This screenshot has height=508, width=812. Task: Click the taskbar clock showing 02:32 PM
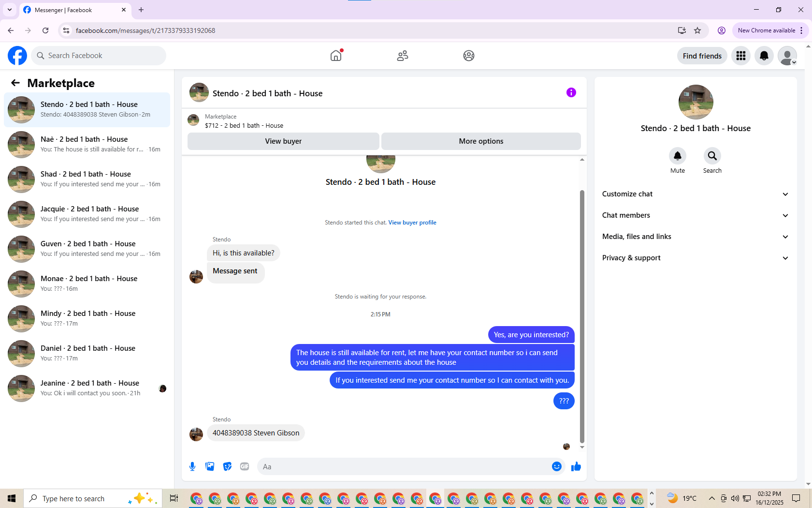pos(769,498)
